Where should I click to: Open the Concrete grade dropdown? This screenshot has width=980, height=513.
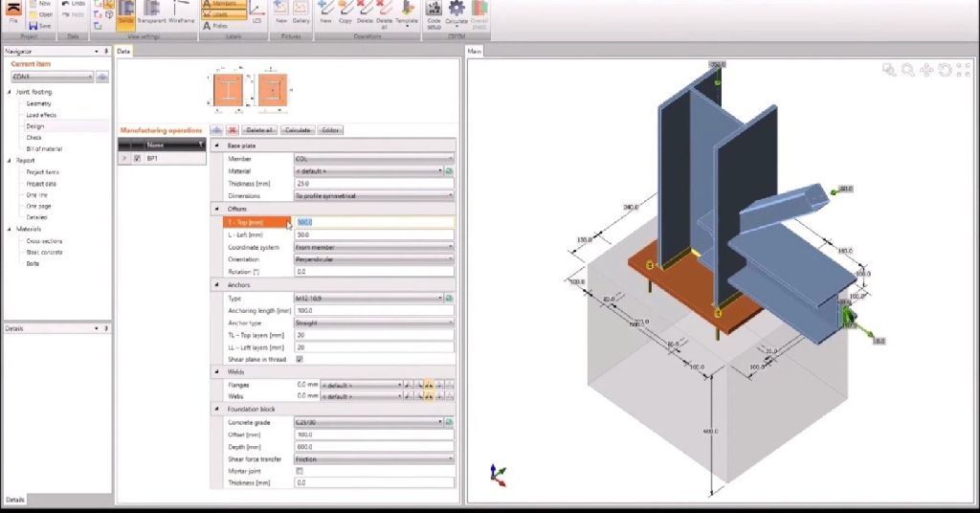[x=440, y=422]
